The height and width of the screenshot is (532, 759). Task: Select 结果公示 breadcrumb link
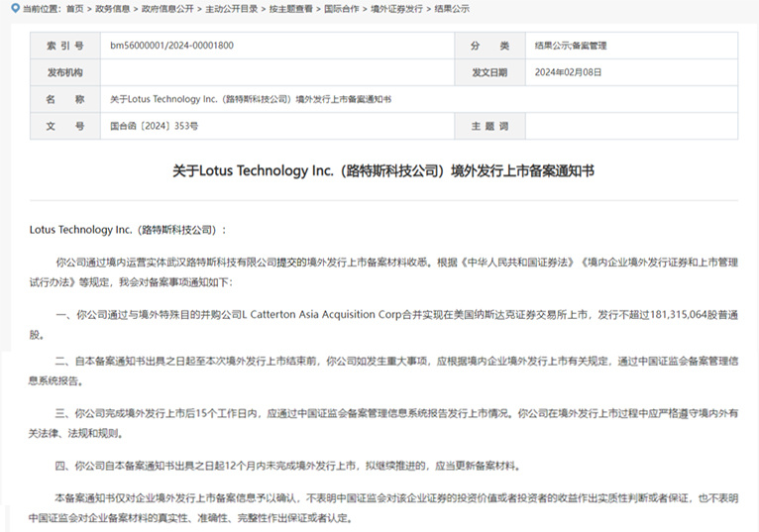click(452, 9)
